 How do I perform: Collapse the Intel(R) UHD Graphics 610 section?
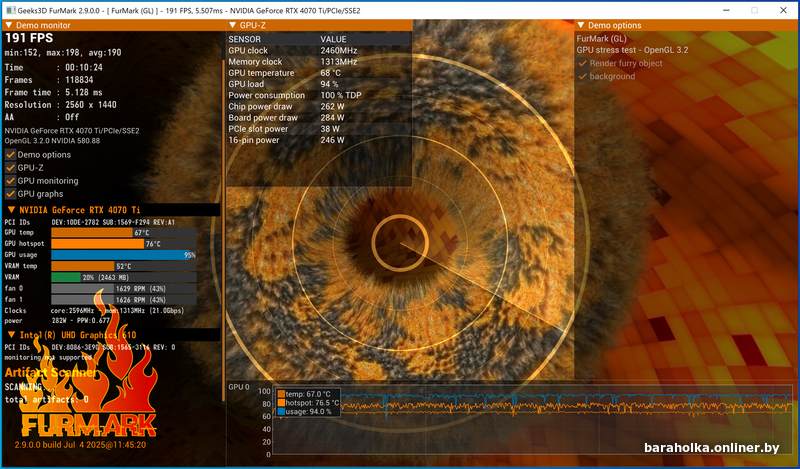[x=11, y=335]
